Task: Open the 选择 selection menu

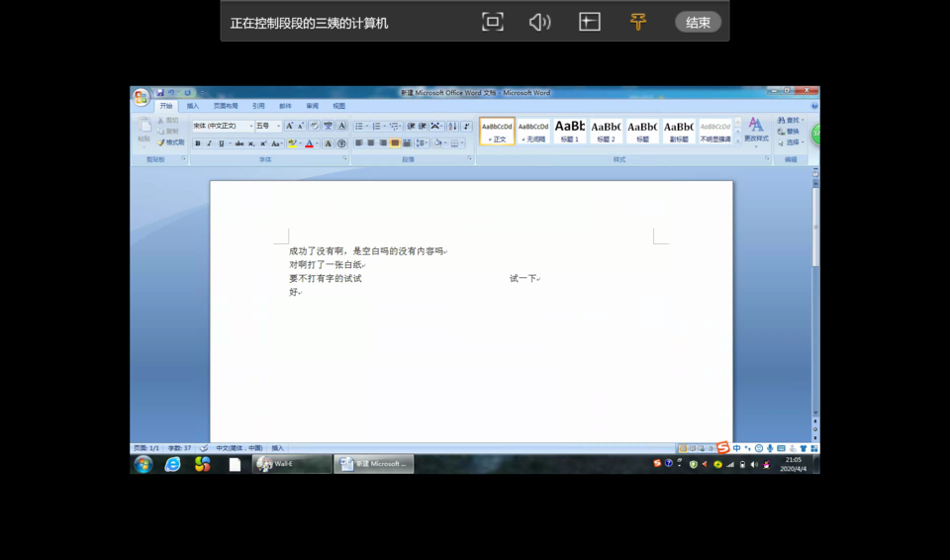Action: 791,142
